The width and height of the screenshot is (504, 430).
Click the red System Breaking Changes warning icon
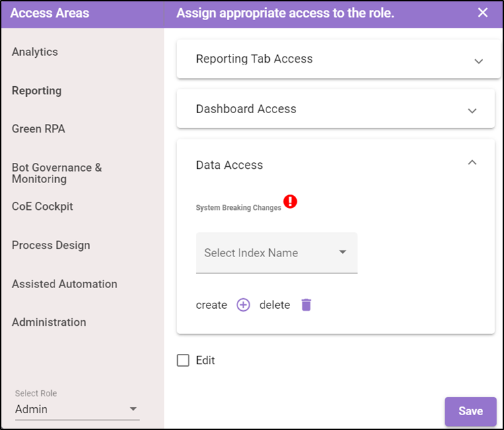pos(290,201)
